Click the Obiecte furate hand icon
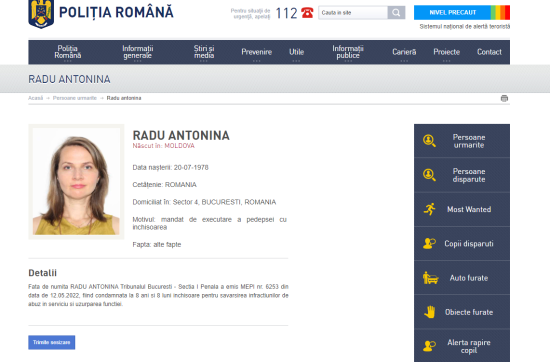The image size is (550, 362). (x=429, y=311)
